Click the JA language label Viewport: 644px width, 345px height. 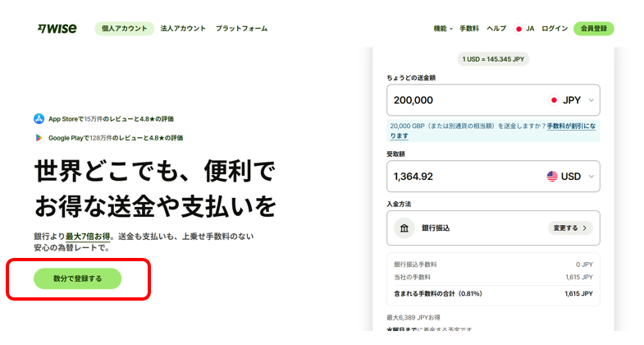tap(530, 29)
